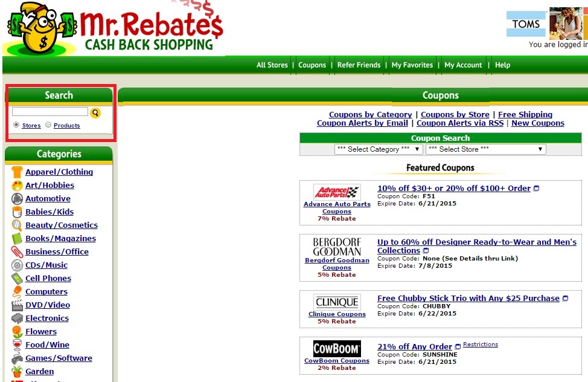Screen dimensions: 588x382
Task: Open the Apparel/Clothing category link
Action: click(59, 172)
